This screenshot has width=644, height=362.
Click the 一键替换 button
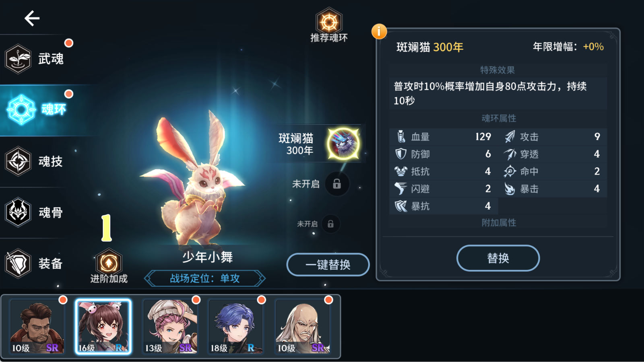point(328,265)
